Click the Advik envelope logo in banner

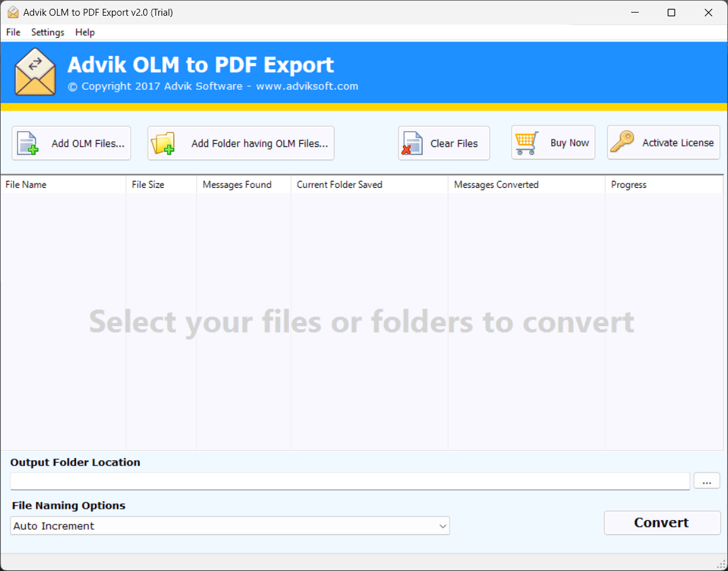coord(35,72)
